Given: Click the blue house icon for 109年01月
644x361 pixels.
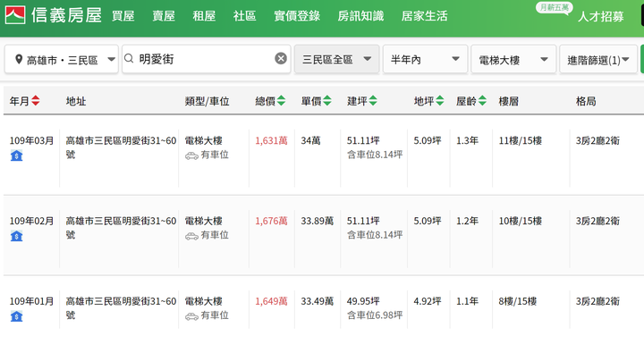Looking at the screenshot, I should tap(16, 316).
